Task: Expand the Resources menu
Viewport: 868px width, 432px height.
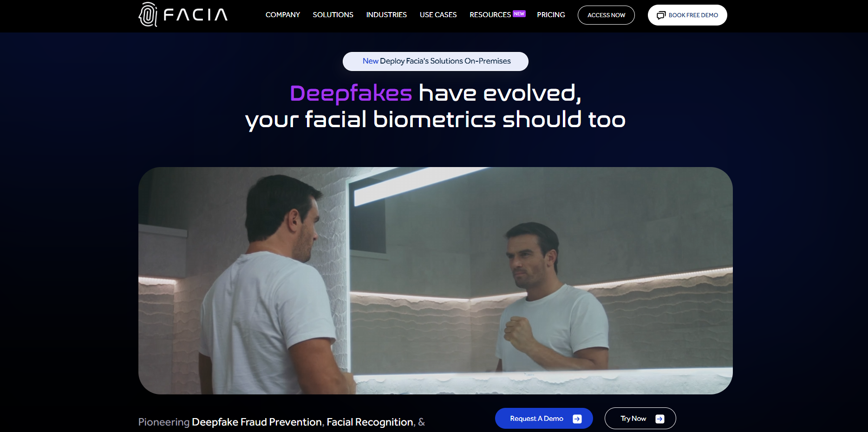Action: click(x=489, y=14)
